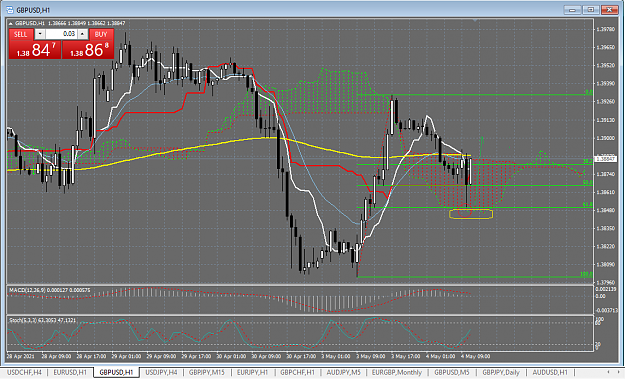
Task: Switch to the GBPCHF,H1 chart tab
Action: 297,372
